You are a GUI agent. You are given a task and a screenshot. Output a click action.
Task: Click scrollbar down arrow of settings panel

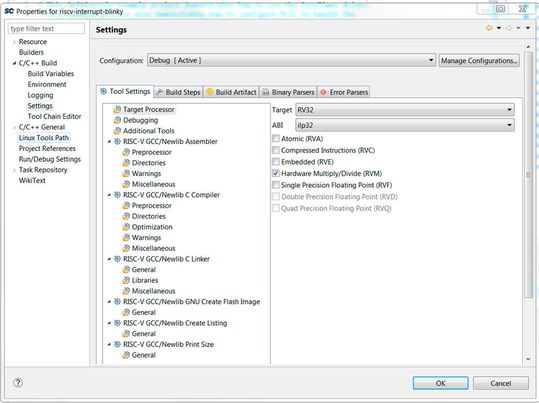point(528,359)
